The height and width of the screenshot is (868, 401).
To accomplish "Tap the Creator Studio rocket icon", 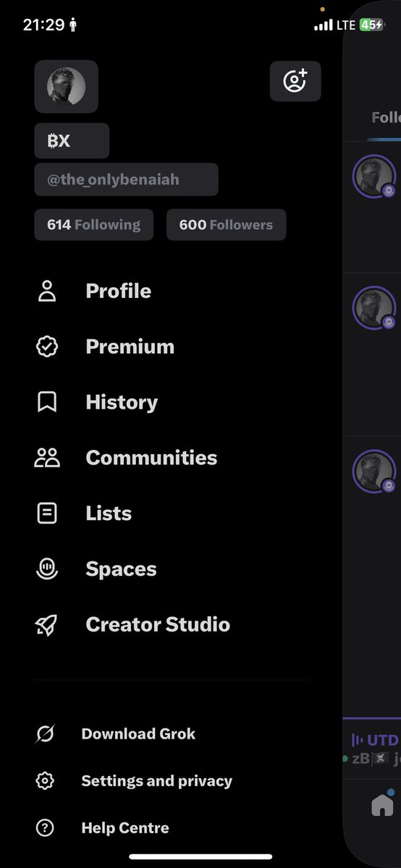I will (47, 625).
